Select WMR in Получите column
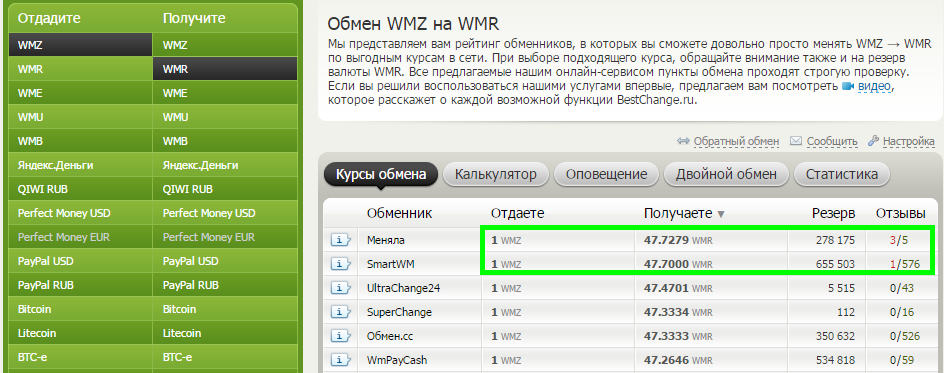 (225, 69)
